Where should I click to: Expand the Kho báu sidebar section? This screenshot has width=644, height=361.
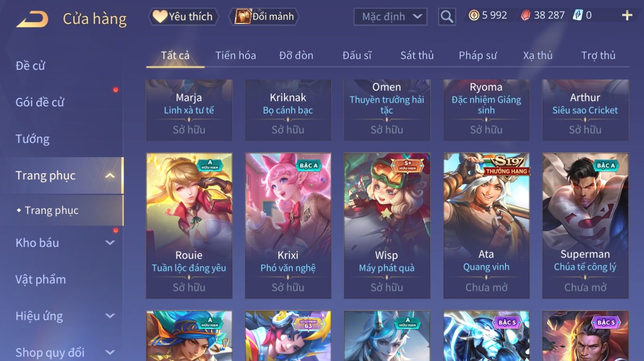click(110, 243)
